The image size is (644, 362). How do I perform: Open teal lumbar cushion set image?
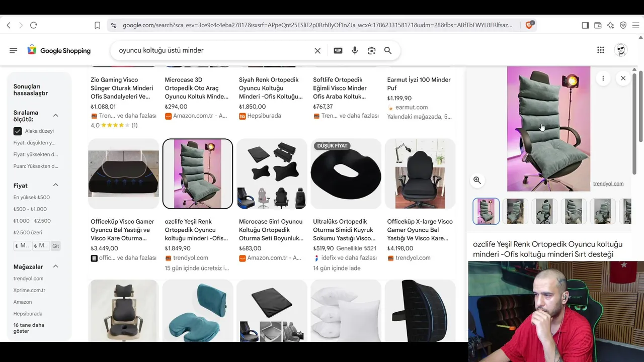point(198,311)
